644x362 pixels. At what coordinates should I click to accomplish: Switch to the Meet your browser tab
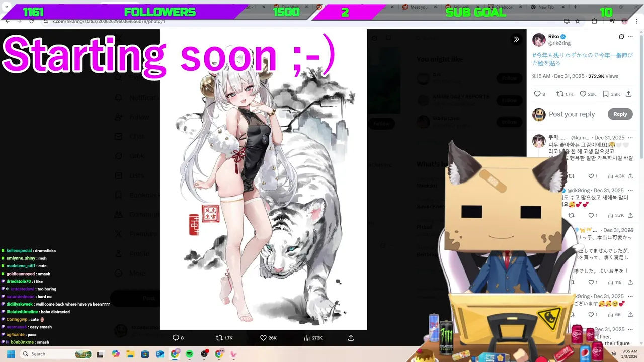[x=419, y=7]
